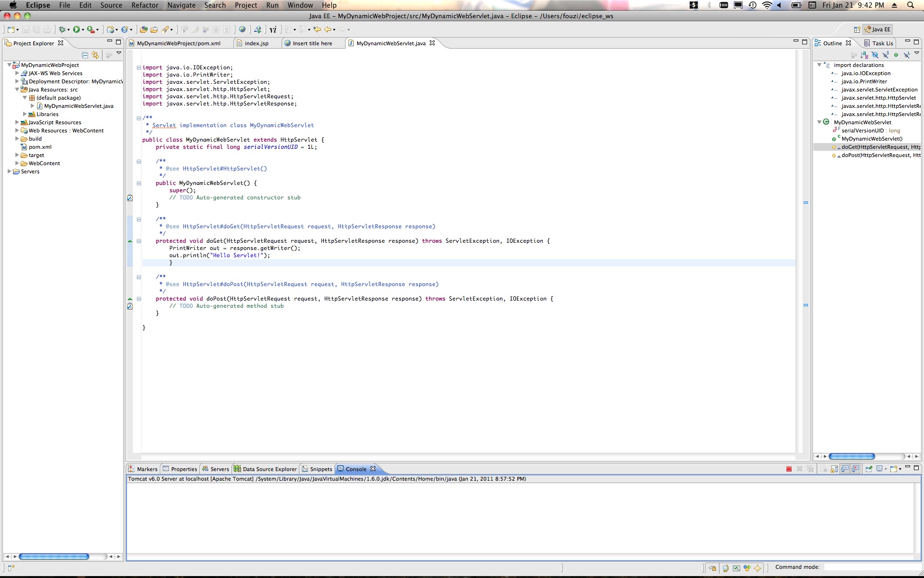The height and width of the screenshot is (578, 924).
Task: Click the Open Perspective icon beside Java EE
Action: click(x=857, y=29)
